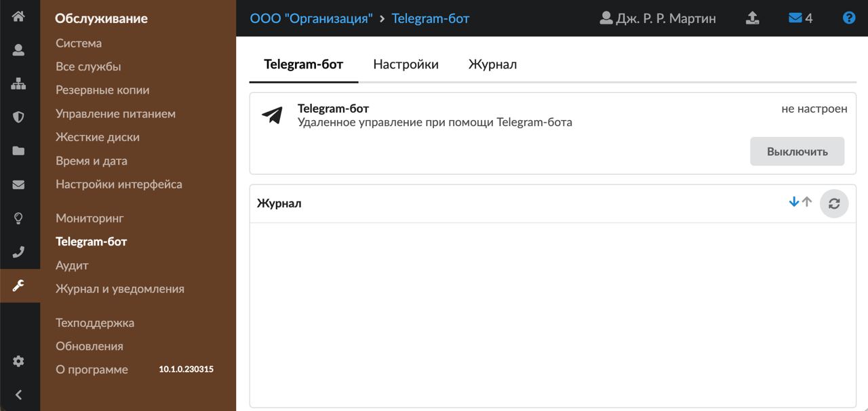Viewport: 868px width, 411px height.
Task: Open Все службы menu item
Action: pos(88,66)
